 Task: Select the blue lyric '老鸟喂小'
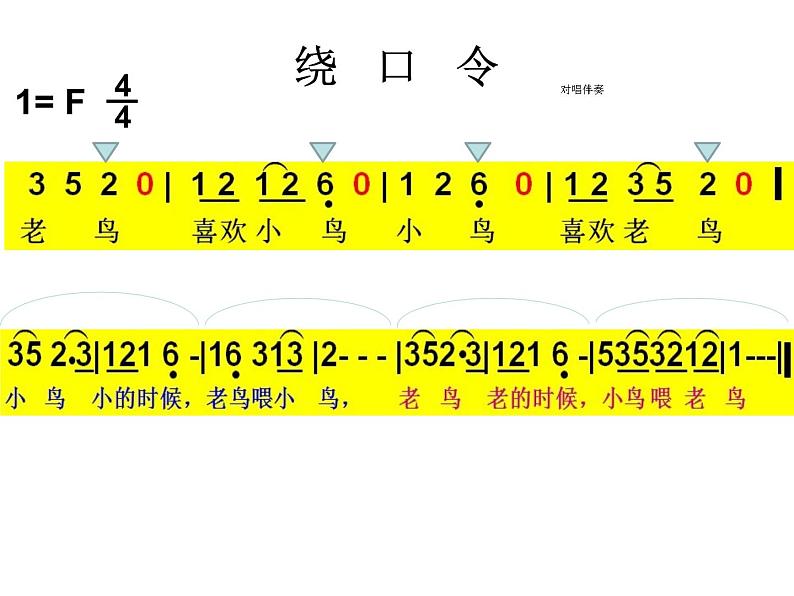point(251,399)
